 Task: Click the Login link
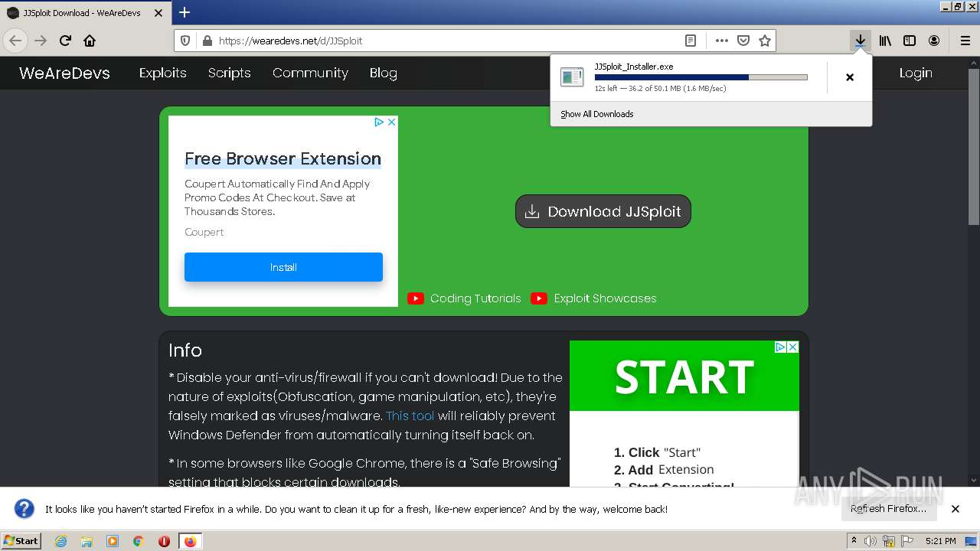[x=916, y=73]
